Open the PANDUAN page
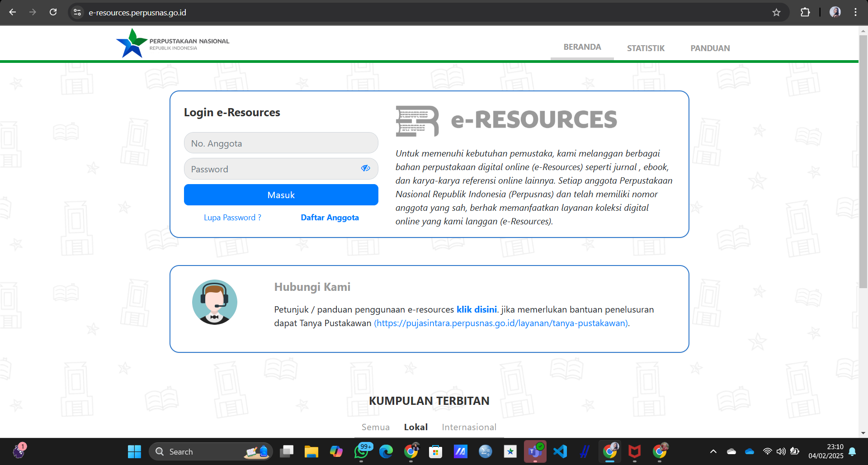 pos(710,48)
